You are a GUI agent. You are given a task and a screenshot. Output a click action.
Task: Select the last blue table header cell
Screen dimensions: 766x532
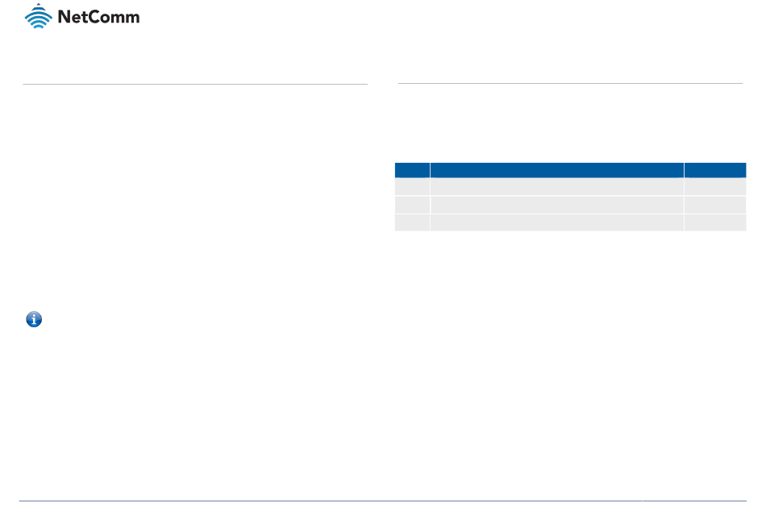coord(715,170)
